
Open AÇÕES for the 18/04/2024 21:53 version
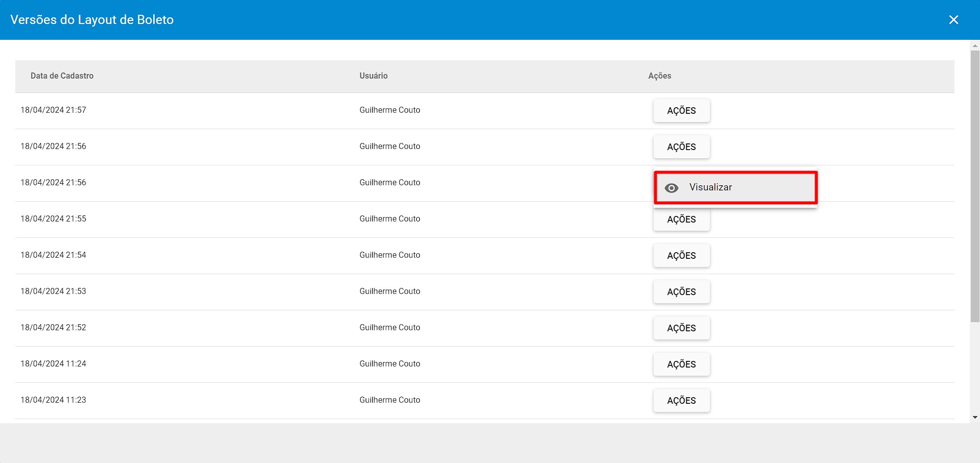(x=681, y=291)
